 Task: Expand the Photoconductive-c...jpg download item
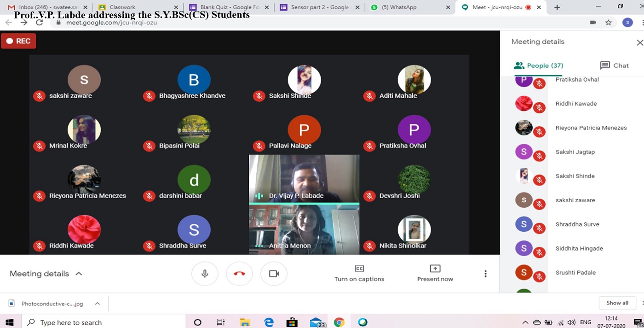[97, 304]
